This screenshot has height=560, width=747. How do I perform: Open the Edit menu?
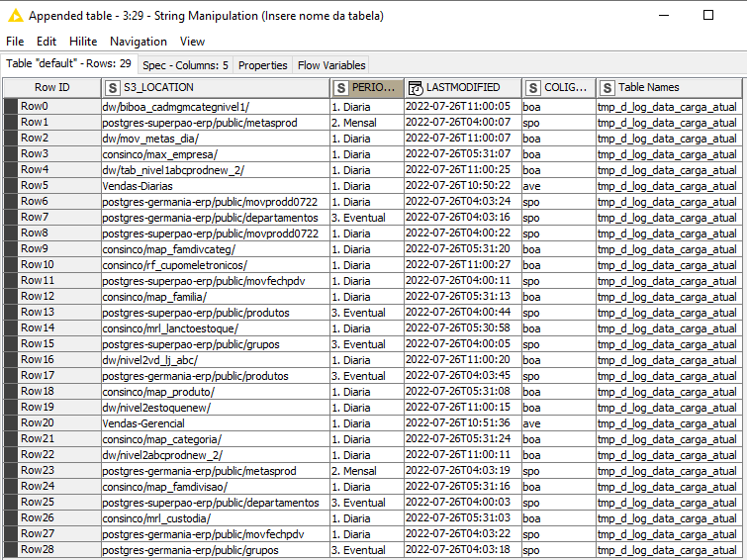47,42
